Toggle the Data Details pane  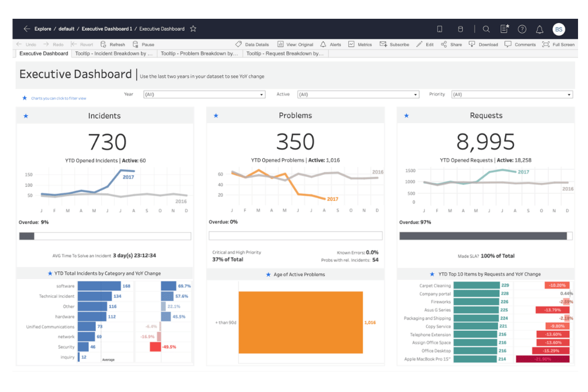[252, 45]
